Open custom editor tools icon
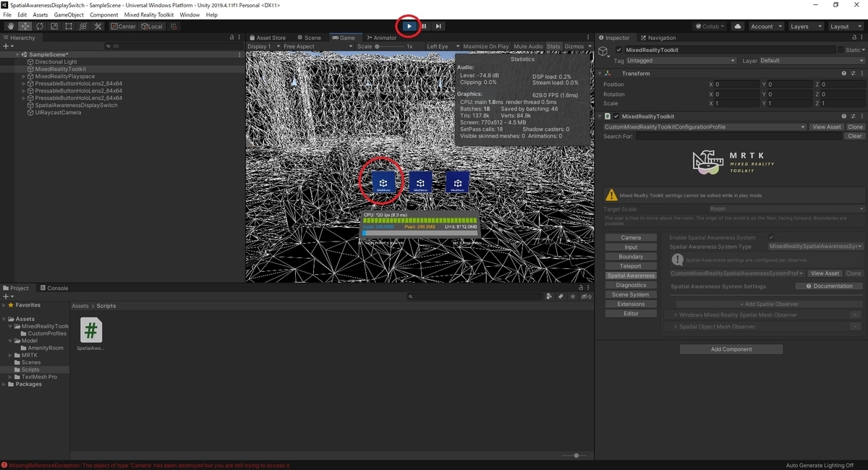868x470 pixels. [97, 27]
